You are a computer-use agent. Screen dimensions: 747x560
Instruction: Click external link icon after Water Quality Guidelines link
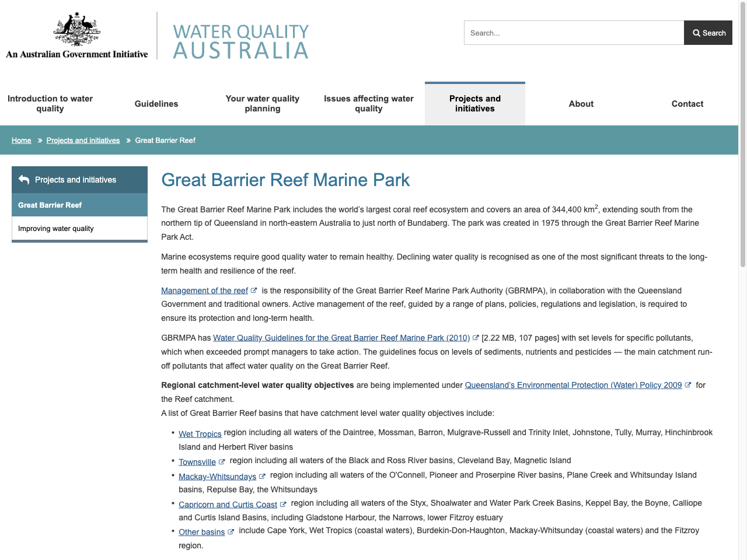click(x=476, y=338)
